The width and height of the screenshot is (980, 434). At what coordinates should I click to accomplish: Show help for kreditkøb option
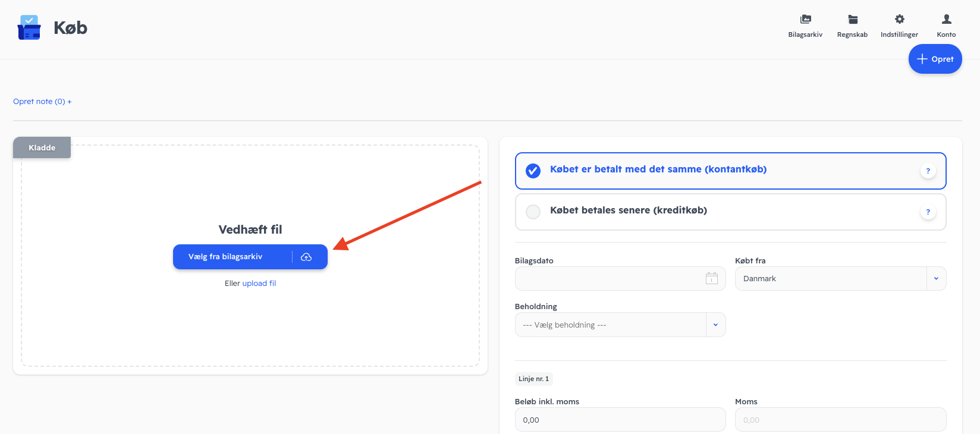click(928, 212)
